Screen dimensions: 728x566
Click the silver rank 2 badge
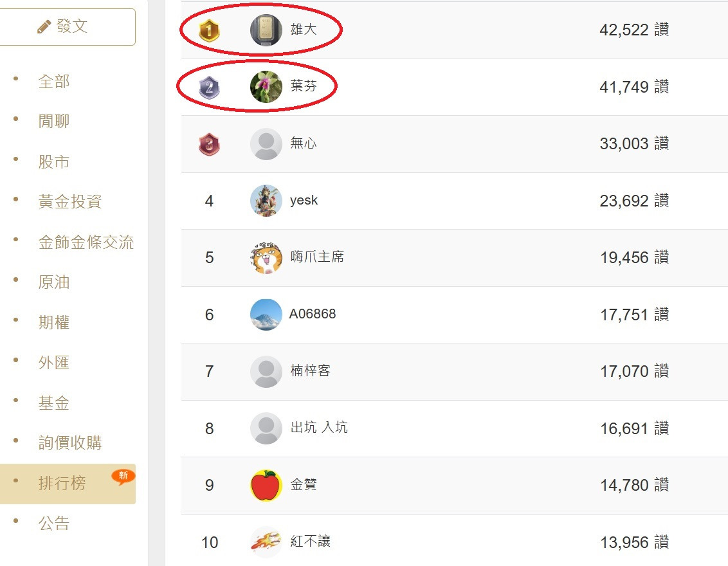[209, 87]
